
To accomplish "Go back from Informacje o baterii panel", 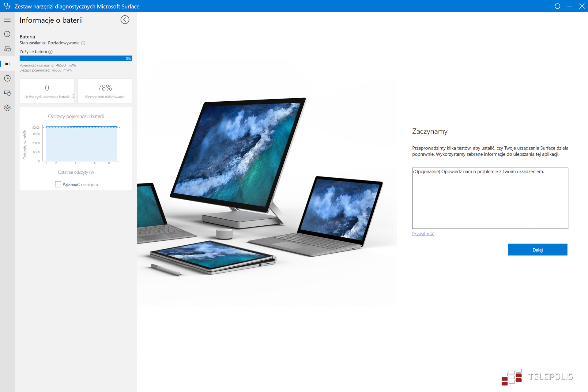I will tap(125, 20).
